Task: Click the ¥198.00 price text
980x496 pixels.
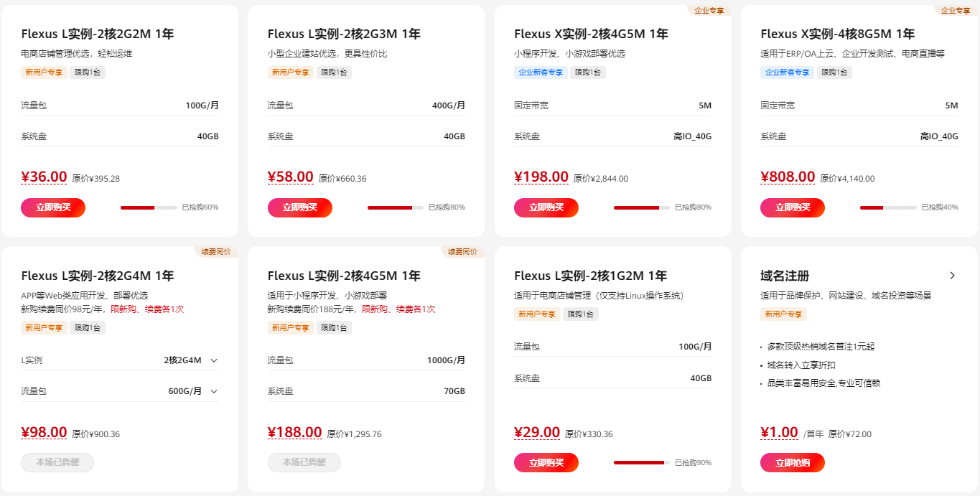Action: click(541, 176)
